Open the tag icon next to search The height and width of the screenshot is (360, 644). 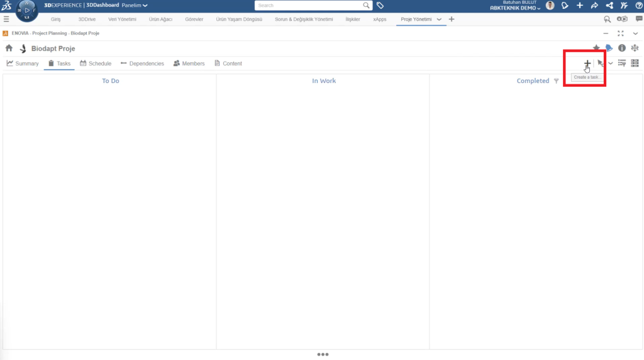[x=380, y=6]
